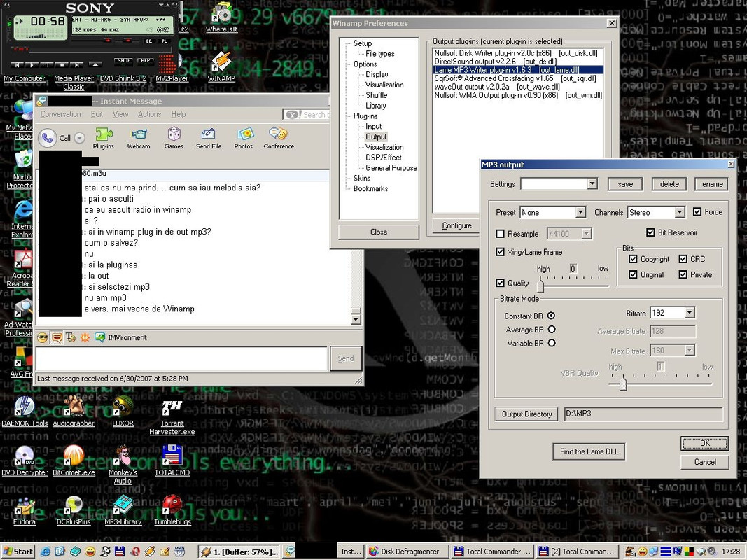Uncheck the Copyright bit
The image size is (747, 560).
tap(633, 258)
